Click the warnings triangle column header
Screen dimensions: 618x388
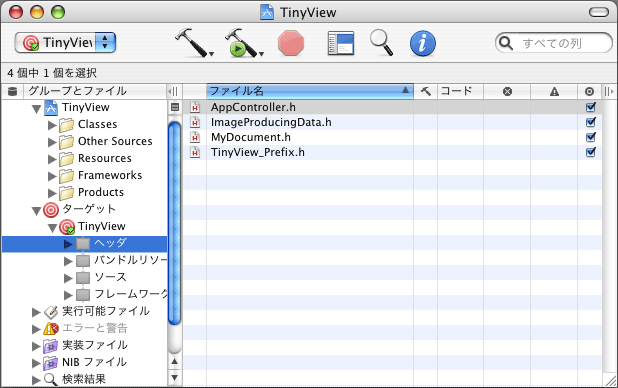554,91
